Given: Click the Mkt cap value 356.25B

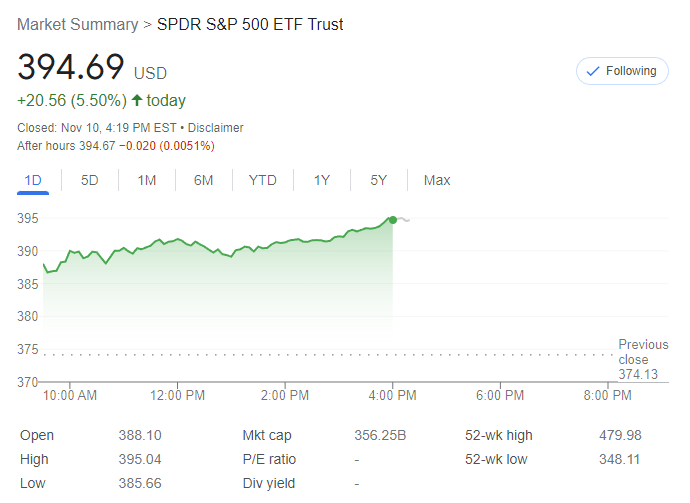Looking at the screenshot, I should click(388, 435).
